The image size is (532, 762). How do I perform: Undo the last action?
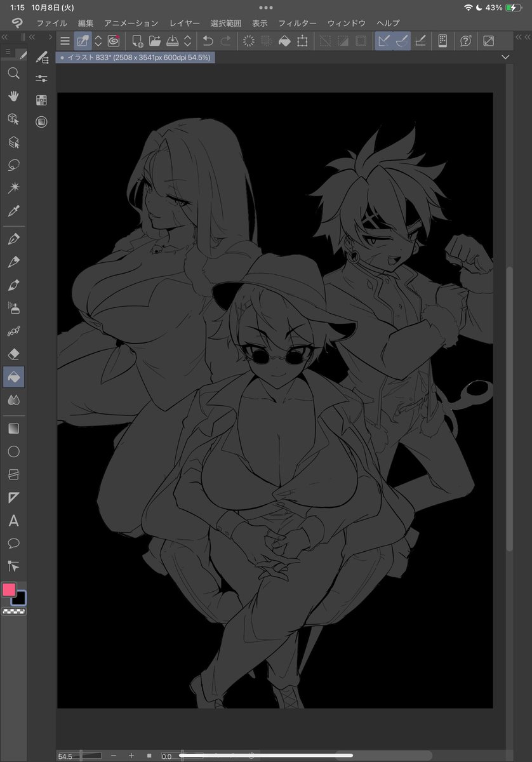[x=208, y=41]
